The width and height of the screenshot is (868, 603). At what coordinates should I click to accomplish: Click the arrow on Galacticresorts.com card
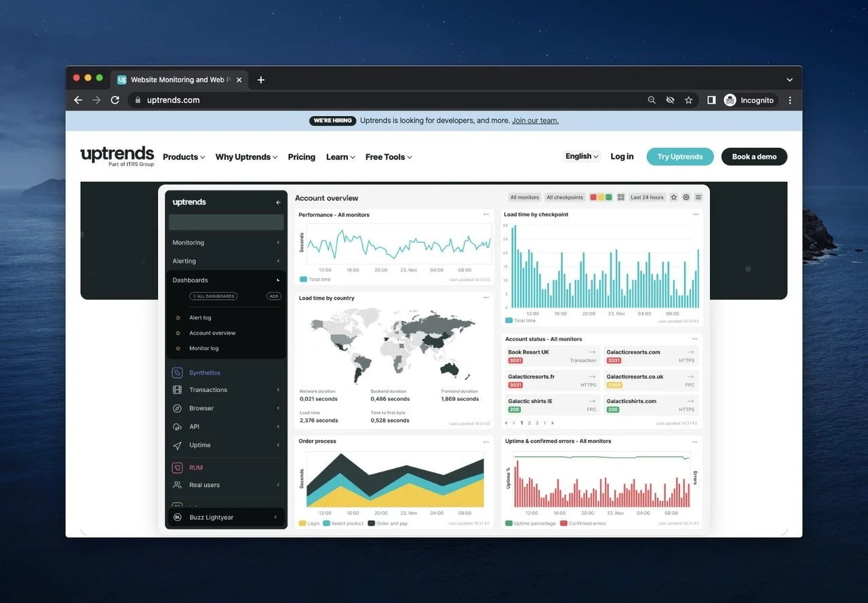tap(690, 352)
